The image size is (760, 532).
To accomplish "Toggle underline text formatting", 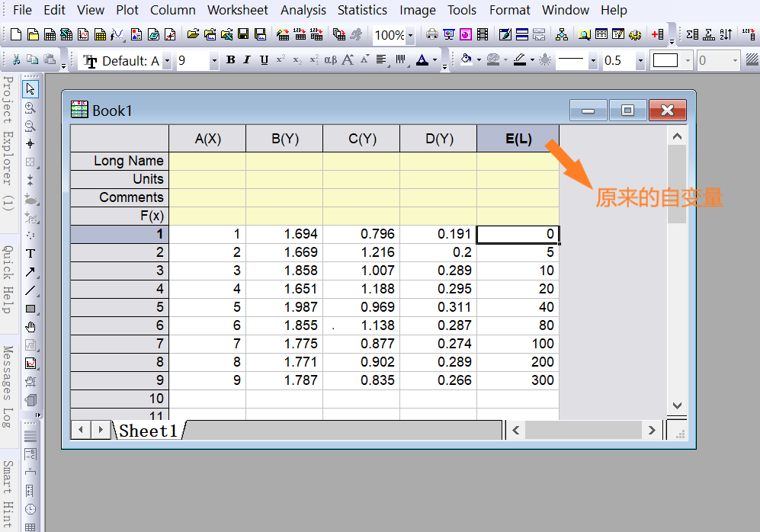I will click(263, 59).
